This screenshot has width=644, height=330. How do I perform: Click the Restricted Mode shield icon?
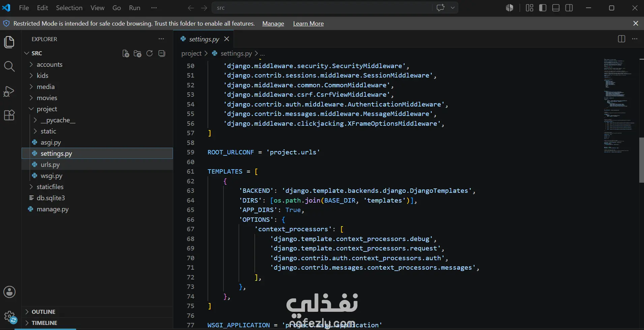[6, 23]
